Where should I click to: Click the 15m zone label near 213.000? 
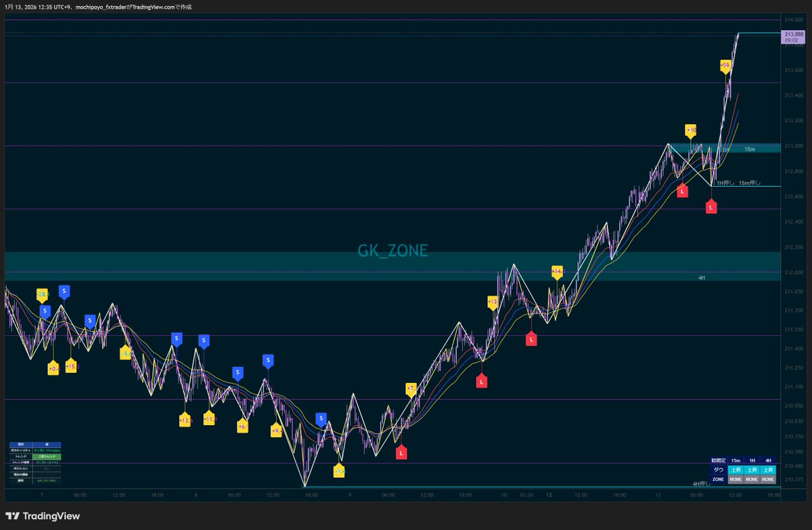(x=749, y=149)
